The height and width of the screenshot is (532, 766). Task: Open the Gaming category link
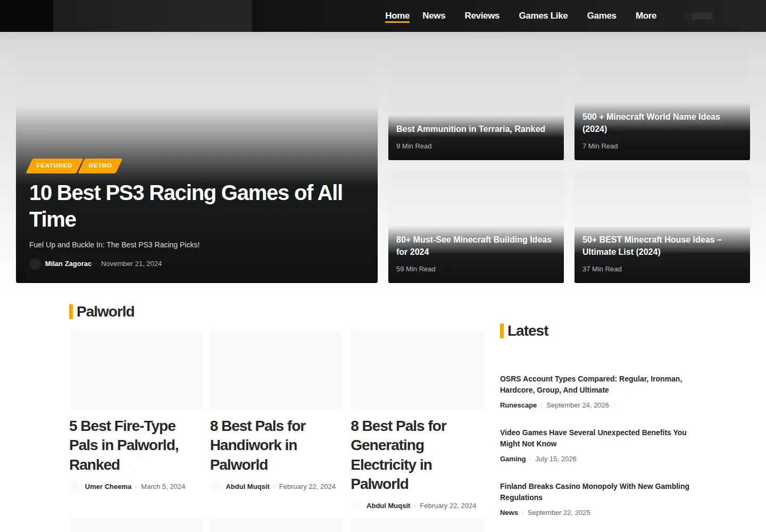[513, 459]
